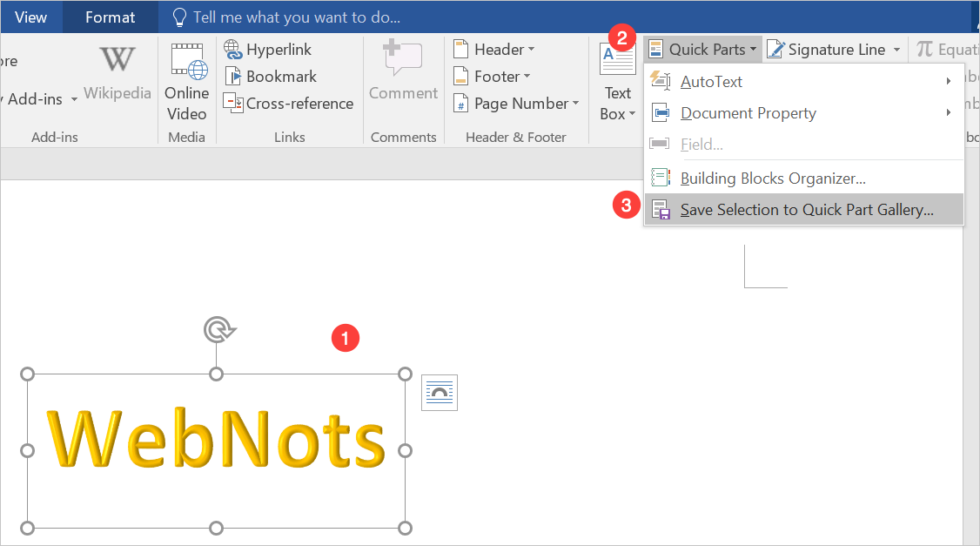Viewport: 980px width, 546px height.
Task: Open the Layout Options icon beside WordArt
Action: click(440, 393)
